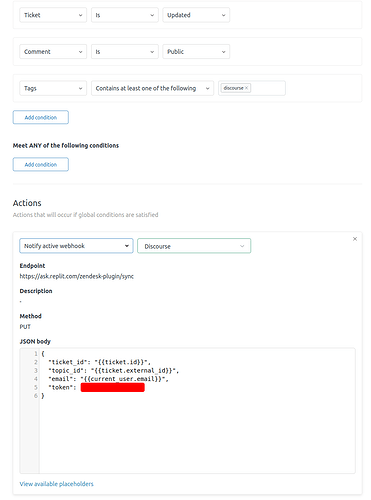This screenshot has height=500, width=371.
Task: Open the Discourse webhook dropdown
Action: pyautogui.click(x=194, y=246)
